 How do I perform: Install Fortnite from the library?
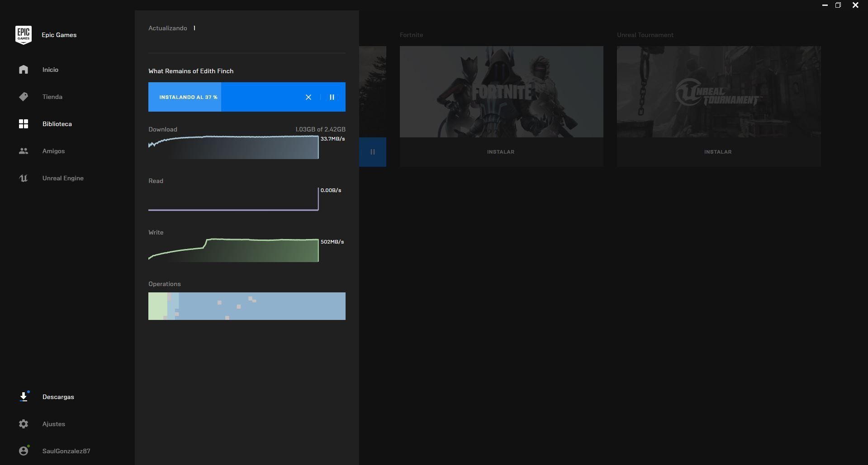coord(501,152)
